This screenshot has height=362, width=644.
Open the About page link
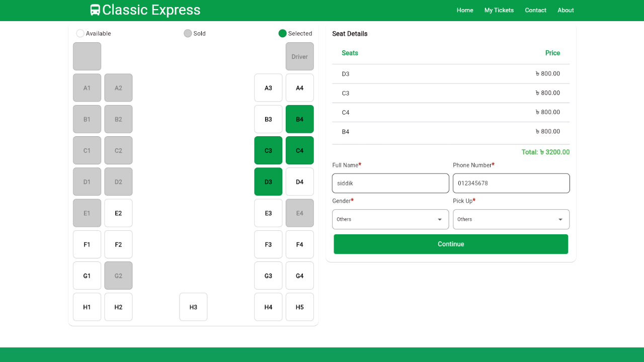pyautogui.click(x=566, y=10)
